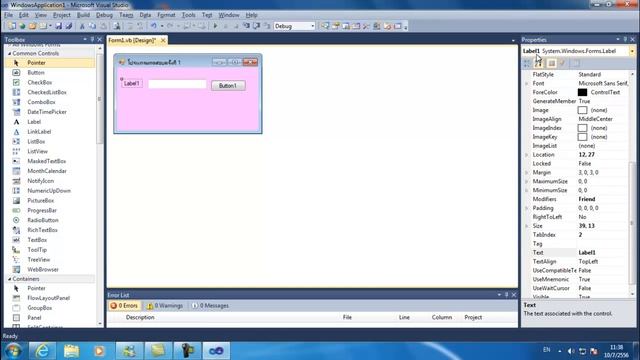This screenshot has height=360, width=640.
Task: Click the ImageKey property swatch
Action: pos(582,137)
